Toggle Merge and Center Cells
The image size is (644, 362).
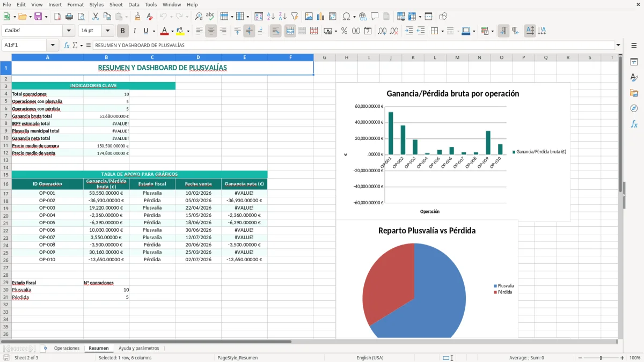pos(290,31)
